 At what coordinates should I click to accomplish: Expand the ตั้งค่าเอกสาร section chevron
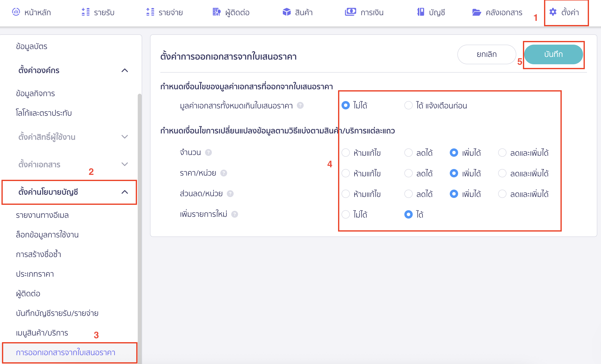[x=125, y=164]
